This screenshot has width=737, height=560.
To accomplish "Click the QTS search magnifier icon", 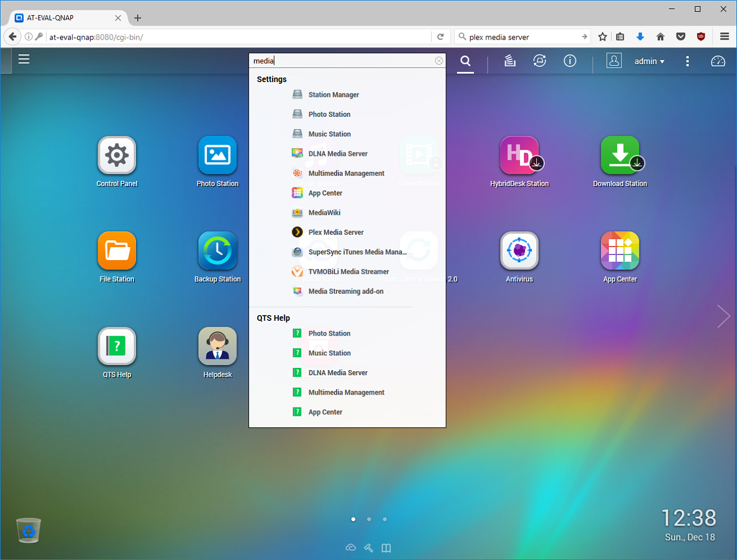I will [465, 61].
